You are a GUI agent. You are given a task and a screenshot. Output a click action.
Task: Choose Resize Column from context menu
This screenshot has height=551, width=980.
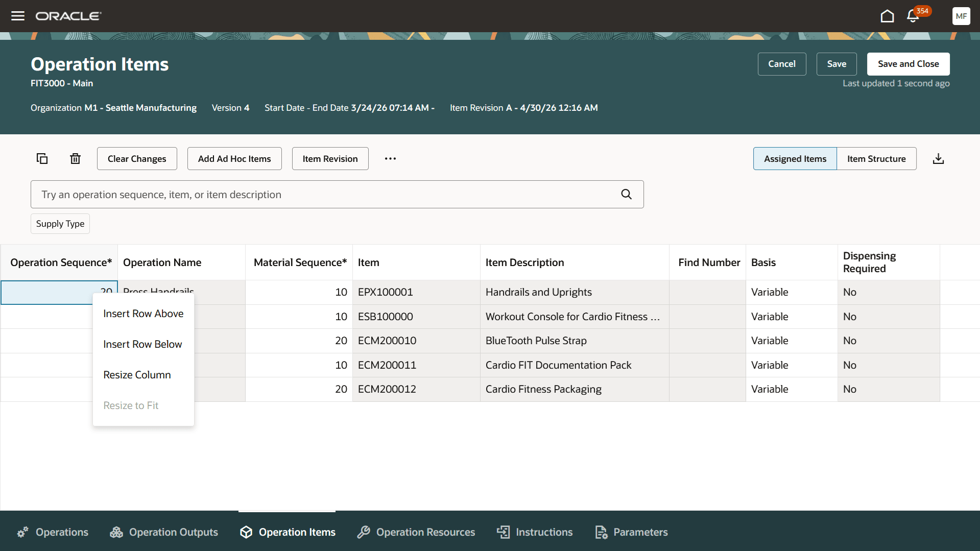(144, 375)
